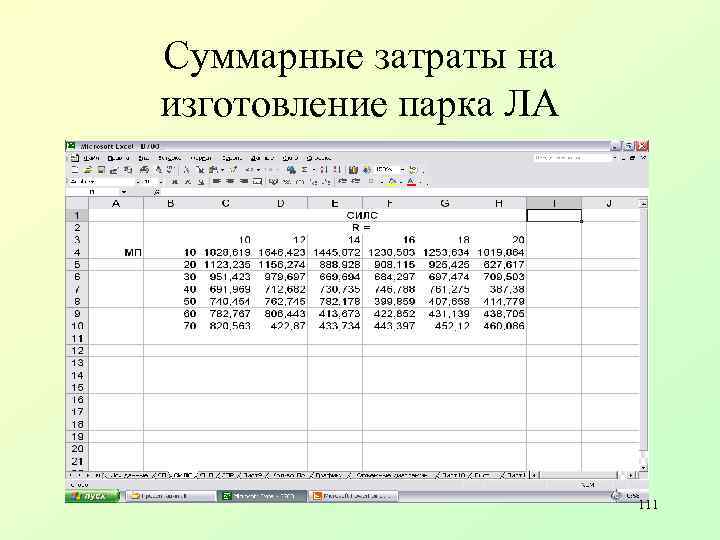Open the Данные menu

[x=261, y=158]
